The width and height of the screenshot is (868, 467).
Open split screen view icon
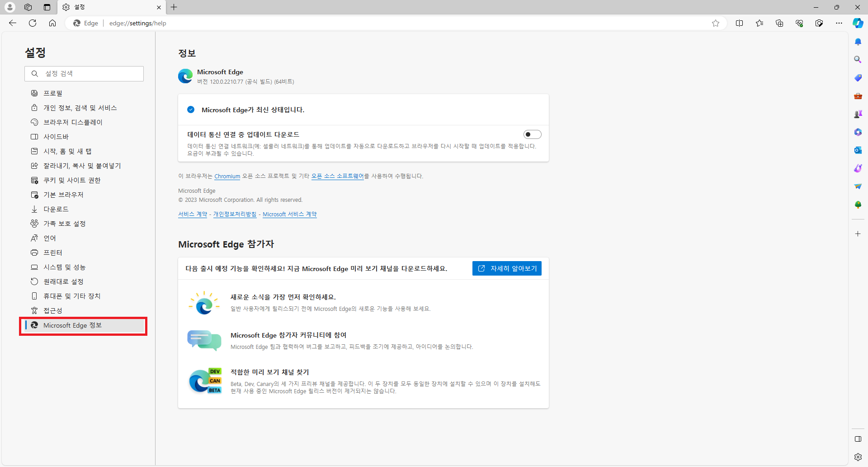tap(740, 23)
